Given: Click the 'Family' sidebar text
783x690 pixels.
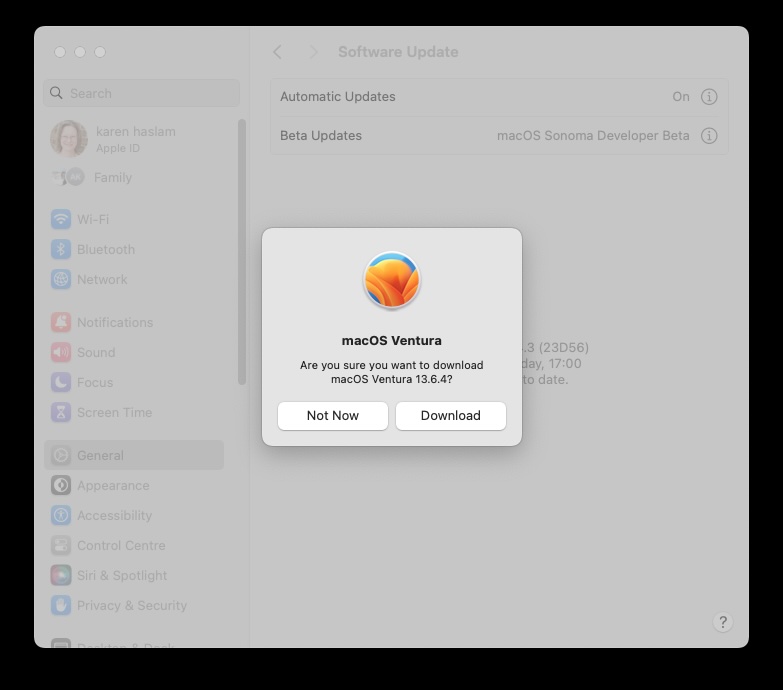Looking at the screenshot, I should [x=113, y=177].
